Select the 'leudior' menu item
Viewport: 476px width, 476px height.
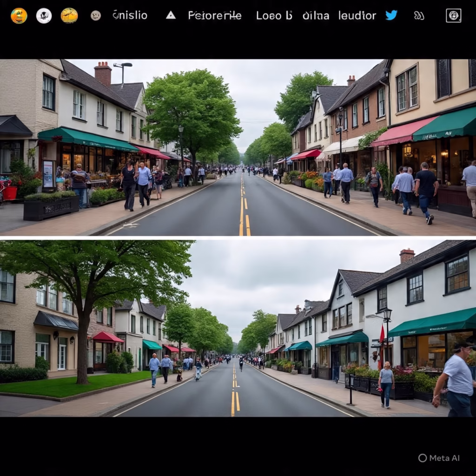coord(357,15)
